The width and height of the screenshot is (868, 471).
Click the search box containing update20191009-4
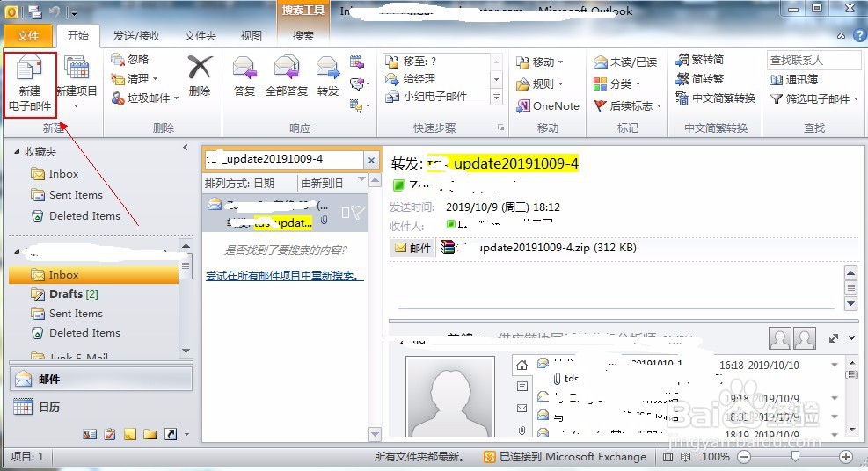coord(283,160)
